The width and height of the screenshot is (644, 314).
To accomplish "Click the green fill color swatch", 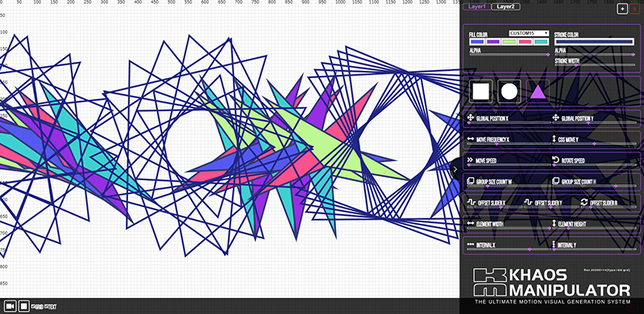I will [509, 42].
